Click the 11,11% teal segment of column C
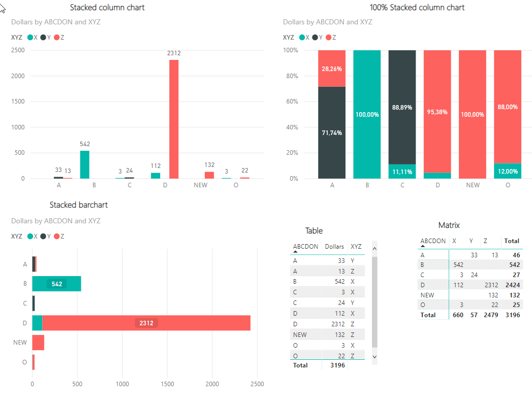The image size is (532, 406). click(402, 172)
